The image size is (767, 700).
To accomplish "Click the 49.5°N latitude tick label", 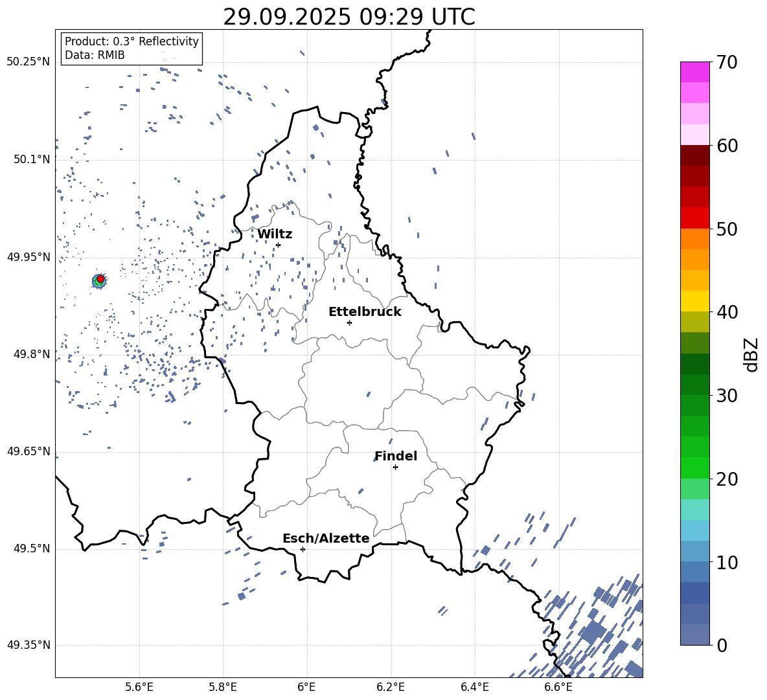I will [32, 548].
